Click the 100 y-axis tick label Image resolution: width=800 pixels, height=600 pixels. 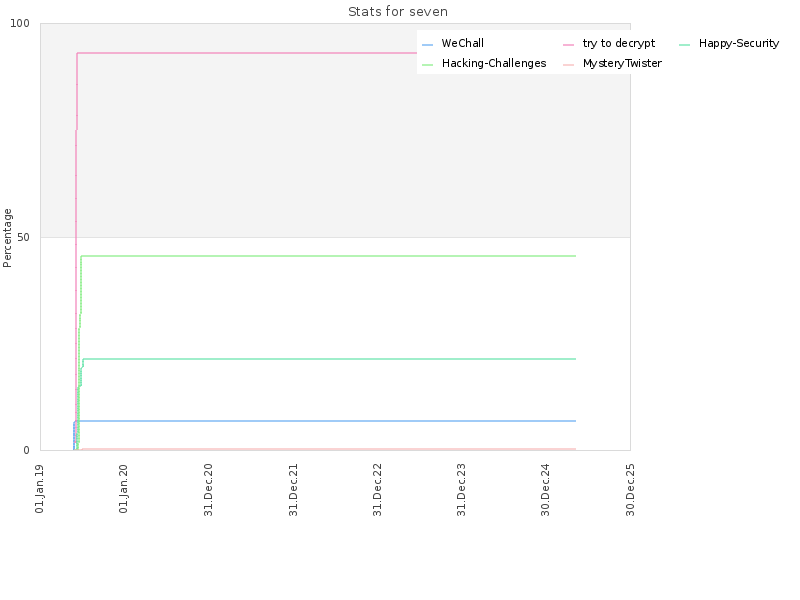(20, 23)
